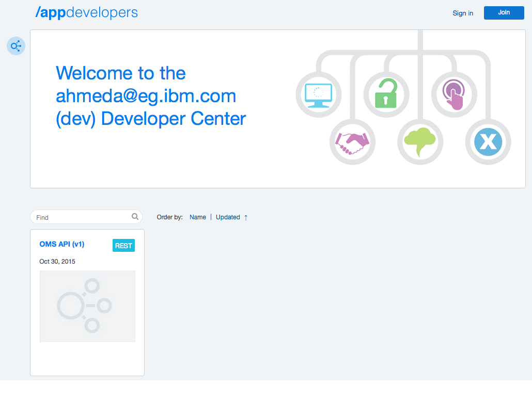Toggle the Updated sort direction arrow
532x403 pixels.
[246, 217]
